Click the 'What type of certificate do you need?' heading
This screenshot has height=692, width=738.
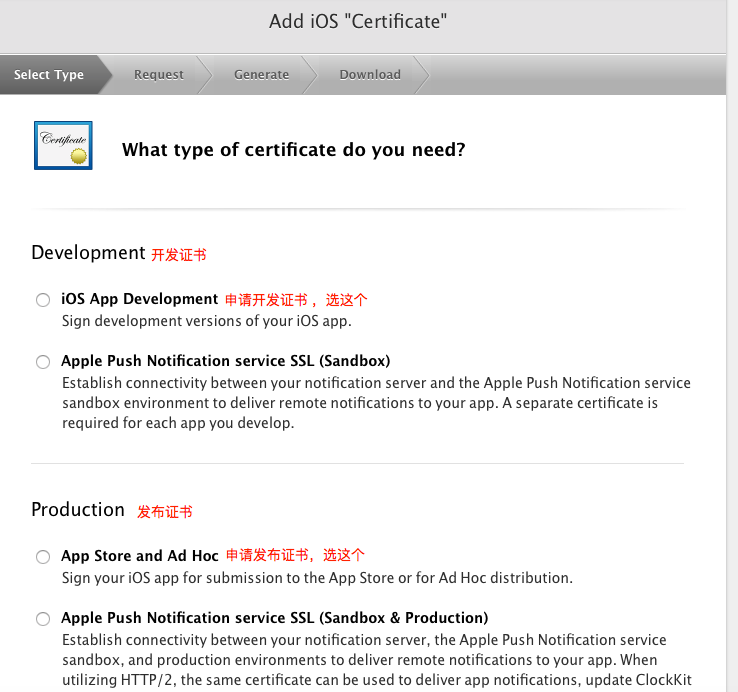click(293, 150)
